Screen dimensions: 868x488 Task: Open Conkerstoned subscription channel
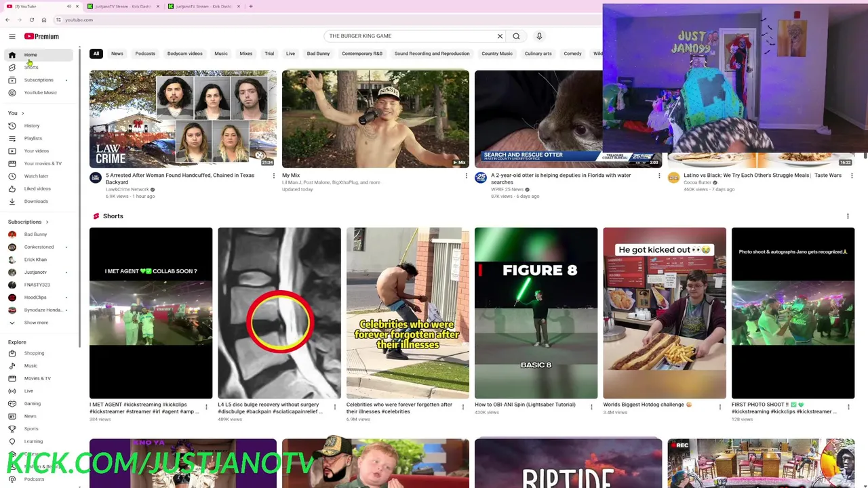click(x=37, y=247)
